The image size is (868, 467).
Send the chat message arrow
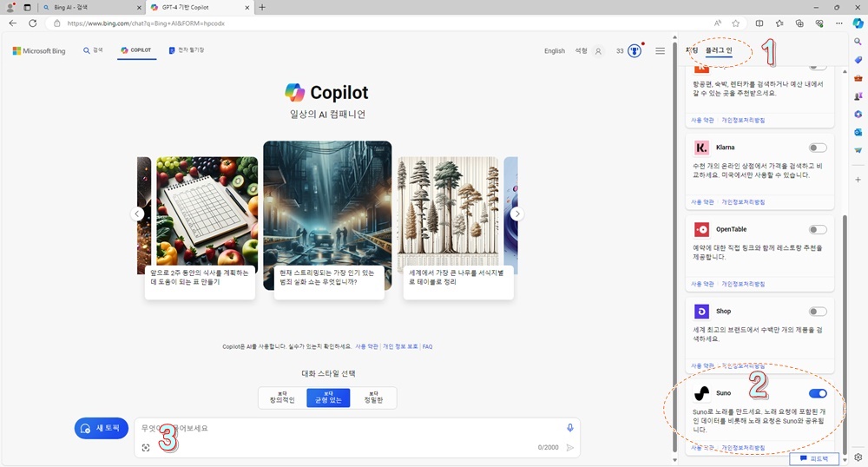click(569, 448)
